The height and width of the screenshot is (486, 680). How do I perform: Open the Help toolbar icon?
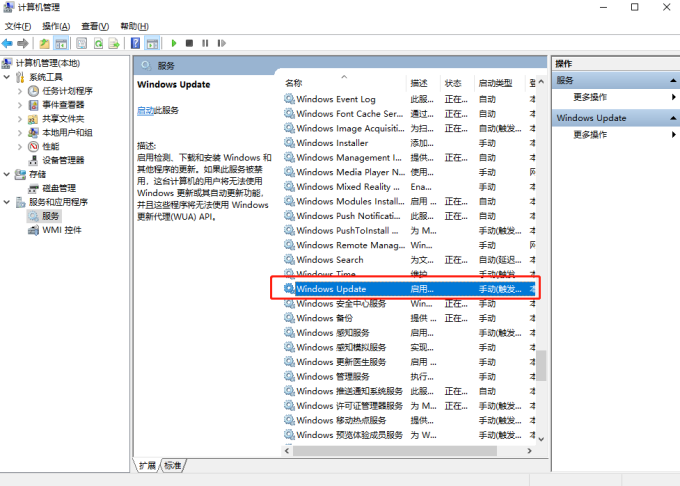click(135, 43)
